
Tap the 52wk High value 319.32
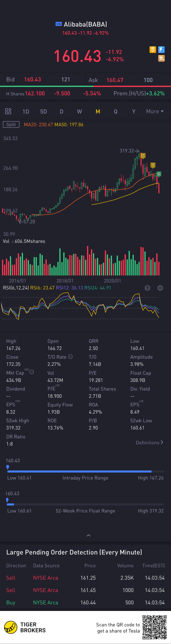coord(13,428)
